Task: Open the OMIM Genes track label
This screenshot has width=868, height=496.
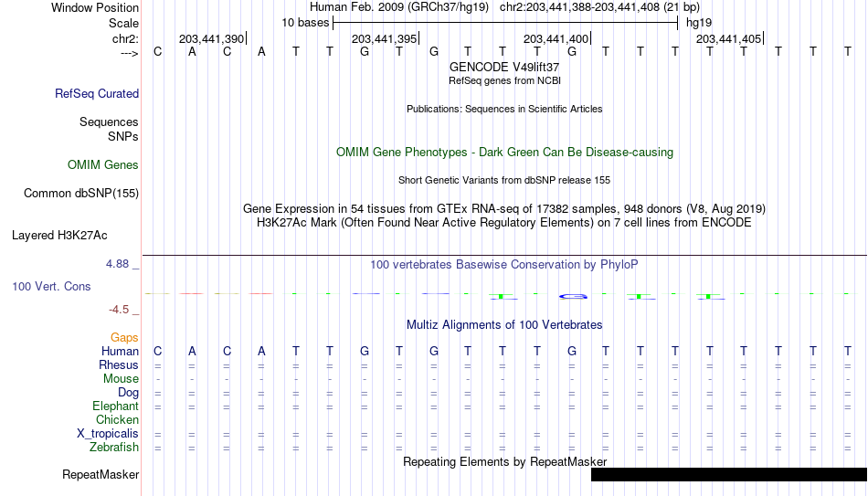Action: 103,165
